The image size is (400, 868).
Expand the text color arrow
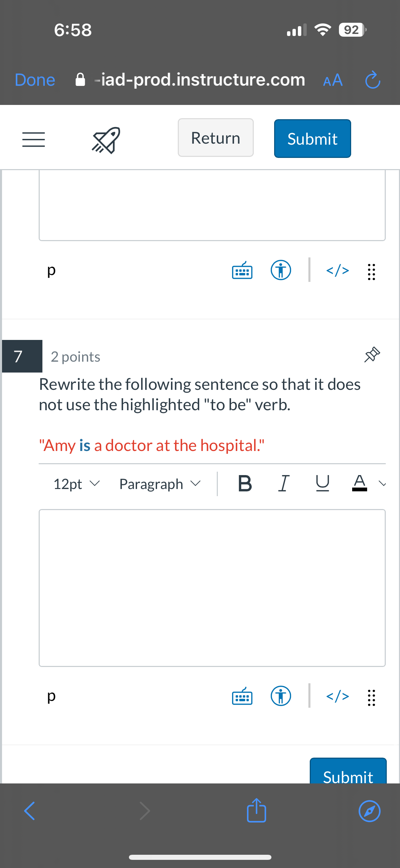382,484
